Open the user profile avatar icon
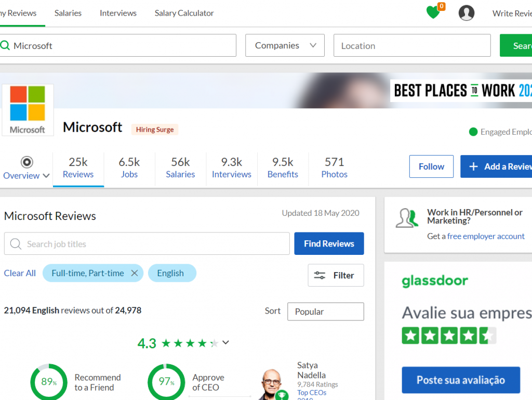Screen dimensions: 532x400 (467, 13)
